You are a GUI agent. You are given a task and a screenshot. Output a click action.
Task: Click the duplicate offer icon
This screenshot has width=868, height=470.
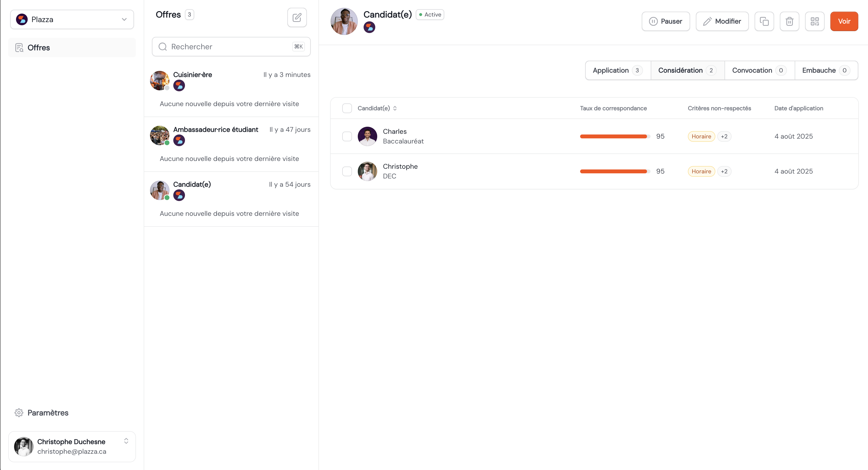[x=764, y=21]
